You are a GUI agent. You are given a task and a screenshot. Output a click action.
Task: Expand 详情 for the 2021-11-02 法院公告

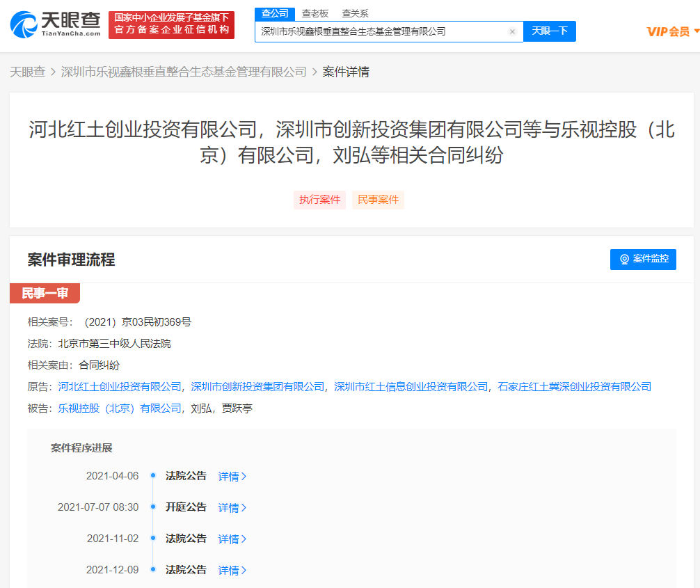(232, 539)
